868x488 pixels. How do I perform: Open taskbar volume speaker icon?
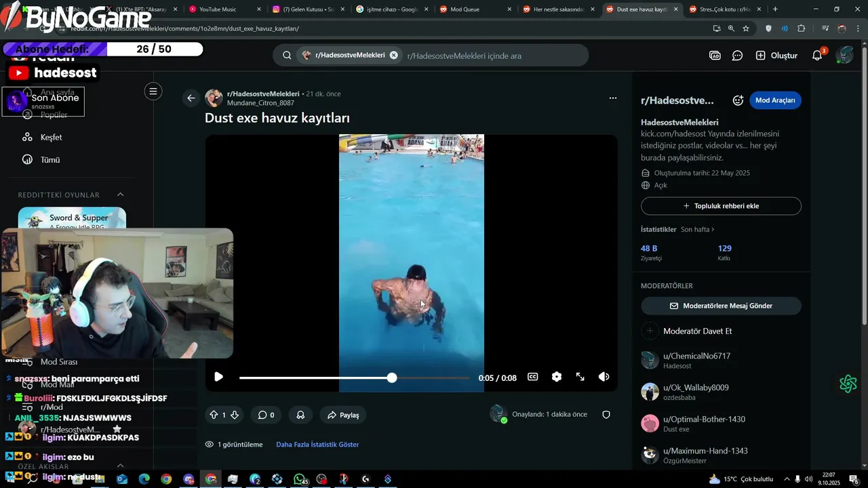[808, 479]
